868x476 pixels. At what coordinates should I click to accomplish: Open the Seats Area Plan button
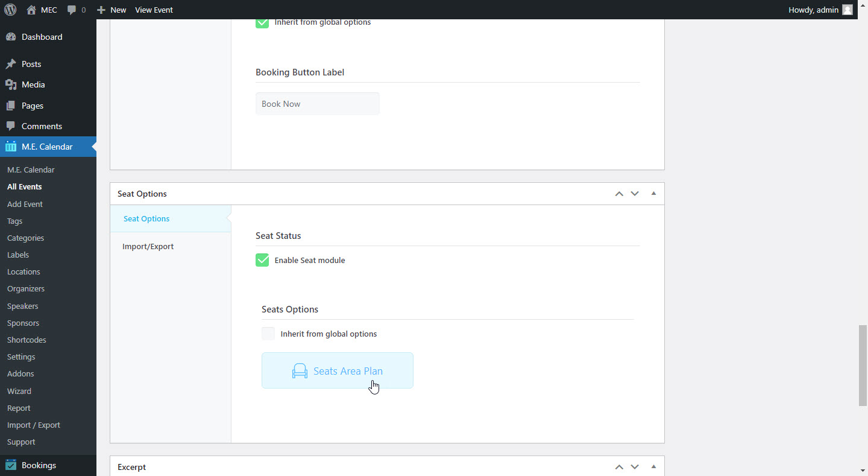coord(338,370)
